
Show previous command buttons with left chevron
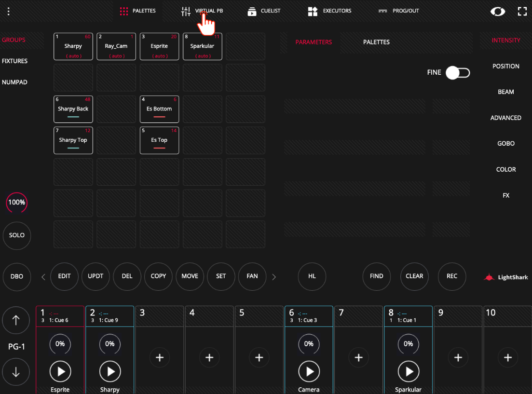(43, 277)
